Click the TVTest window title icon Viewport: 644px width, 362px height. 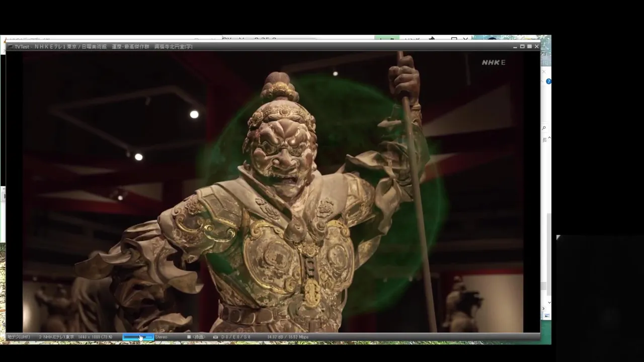coord(10,47)
